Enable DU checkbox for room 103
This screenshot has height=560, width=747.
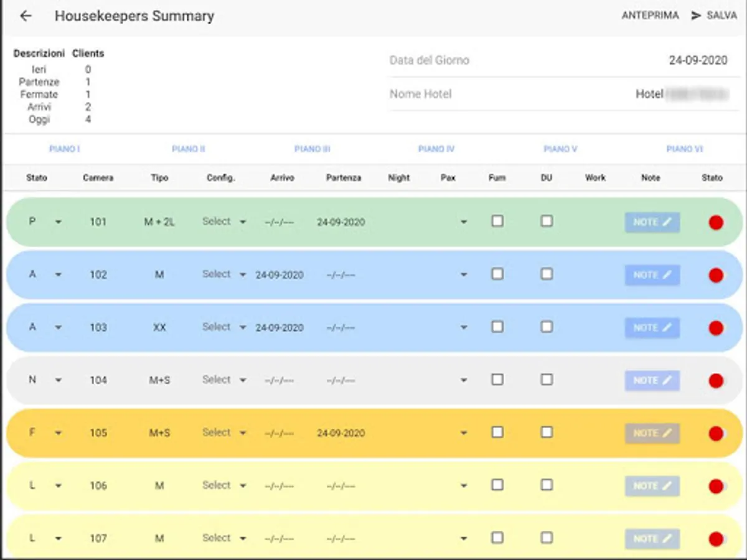(x=546, y=327)
